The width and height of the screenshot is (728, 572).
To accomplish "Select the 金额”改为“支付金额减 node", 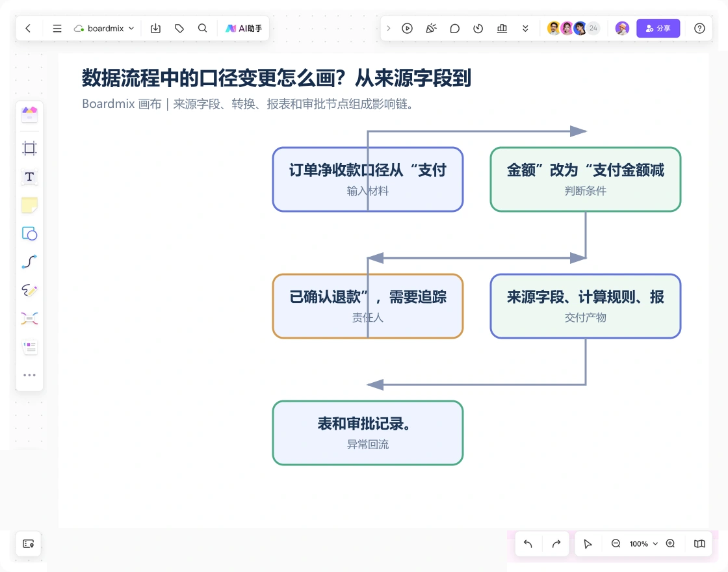I will coord(586,179).
